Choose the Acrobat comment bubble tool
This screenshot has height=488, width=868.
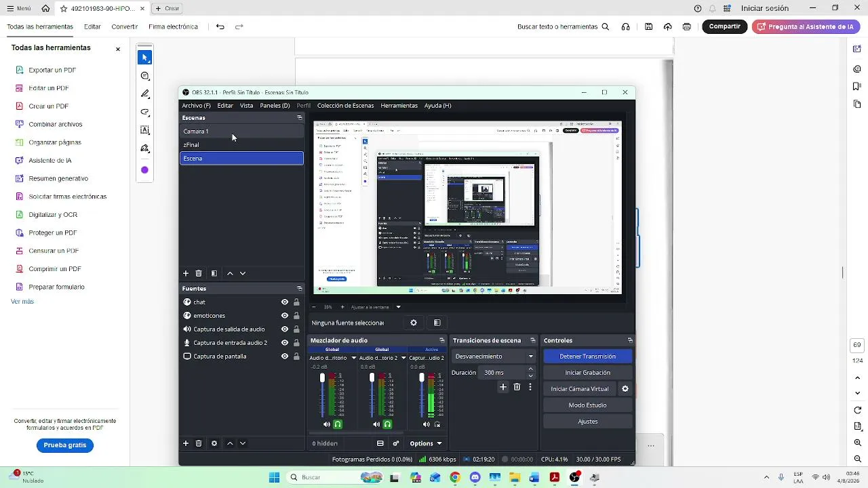tap(144, 76)
